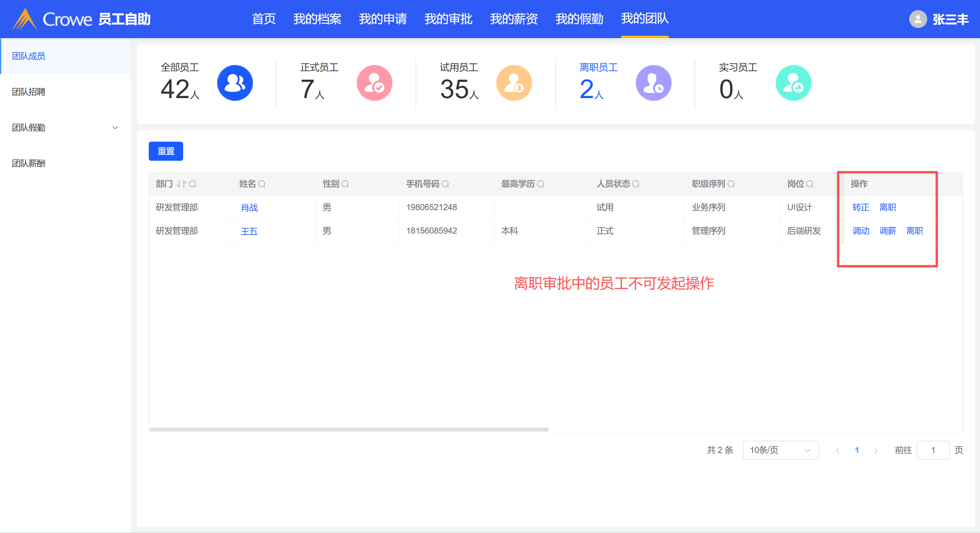Click the sort arrows in 部门 header
This screenshot has height=533, width=980.
[x=181, y=184]
